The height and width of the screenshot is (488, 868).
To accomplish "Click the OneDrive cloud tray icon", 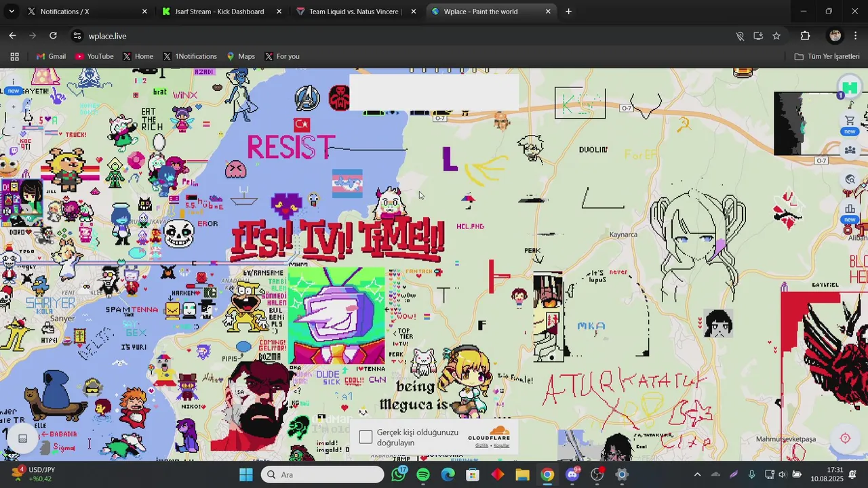I will [715, 474].
